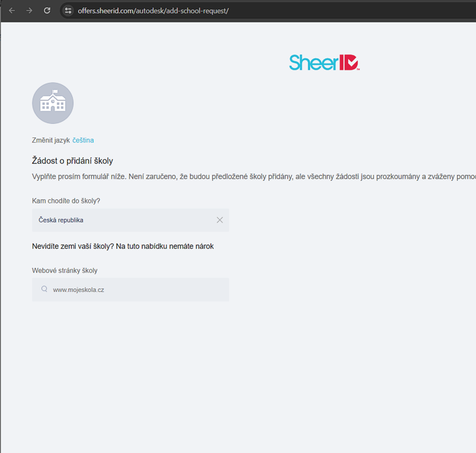Click the label Kam chodíte do školy?
Image resolution: width=476 pixels, height=453 pixels.
coord(66,201)
